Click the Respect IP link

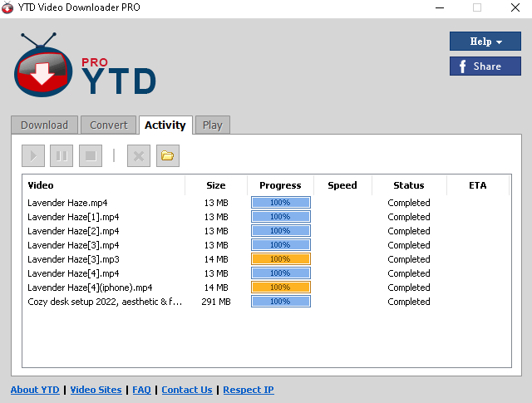tap(249, 390)
